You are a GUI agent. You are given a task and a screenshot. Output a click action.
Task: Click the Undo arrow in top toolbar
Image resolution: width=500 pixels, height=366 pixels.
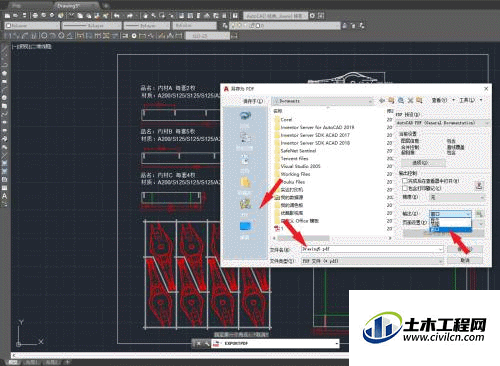pos(117,15)
